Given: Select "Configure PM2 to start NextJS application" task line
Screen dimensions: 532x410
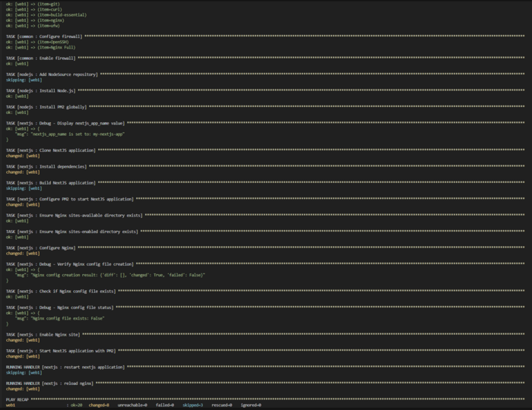Looking at the screenshot, I should 70,199.
